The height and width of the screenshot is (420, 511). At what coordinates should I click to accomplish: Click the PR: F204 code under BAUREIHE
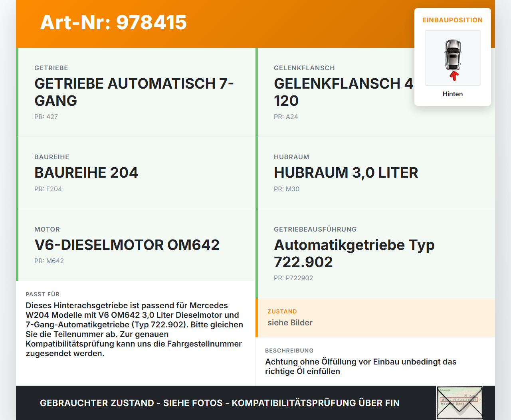coord(48,189)
